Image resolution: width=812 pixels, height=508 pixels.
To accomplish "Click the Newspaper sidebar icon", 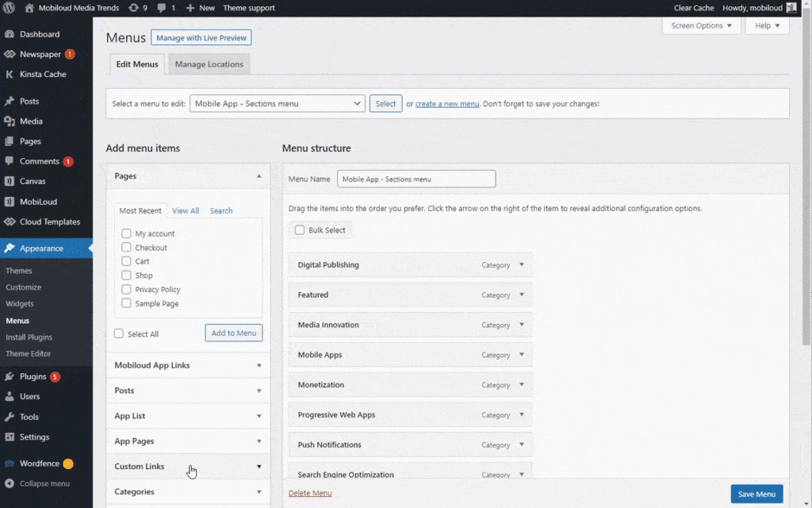I will pos(10,54).
